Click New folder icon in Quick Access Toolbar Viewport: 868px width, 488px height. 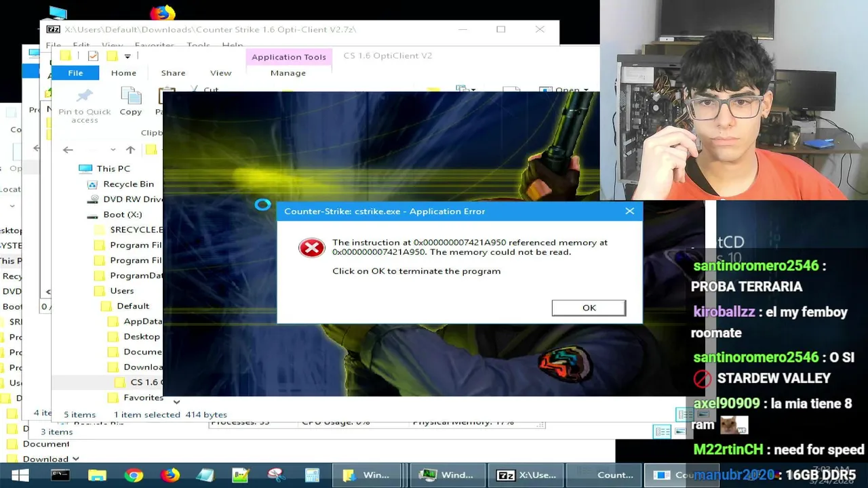click(112, 56)
